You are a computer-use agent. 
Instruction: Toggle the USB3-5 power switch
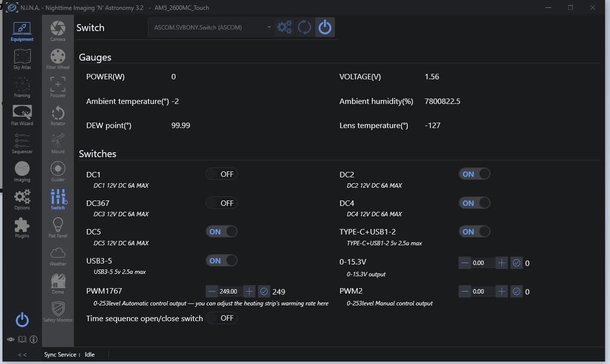pos(221,261)
